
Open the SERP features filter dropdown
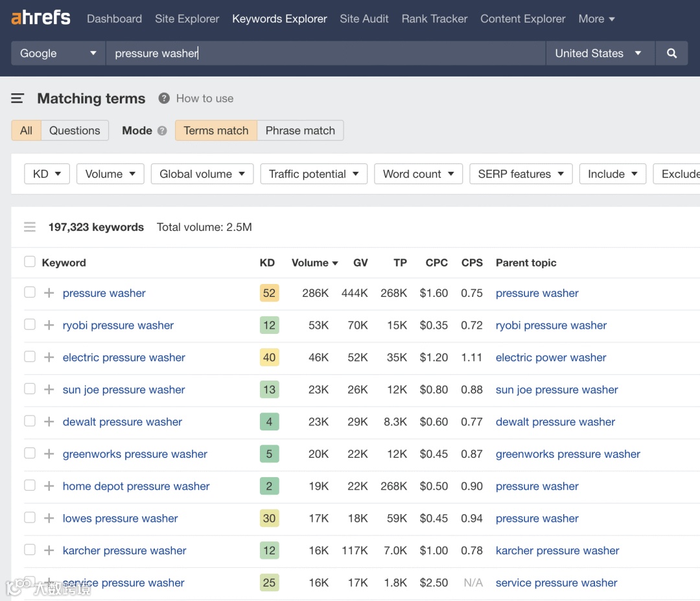521,174
